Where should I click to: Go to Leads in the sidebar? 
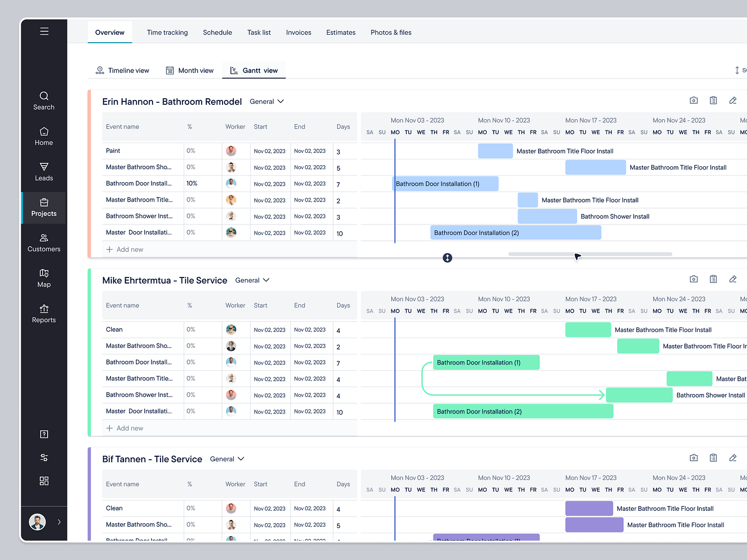click(44, 172)
